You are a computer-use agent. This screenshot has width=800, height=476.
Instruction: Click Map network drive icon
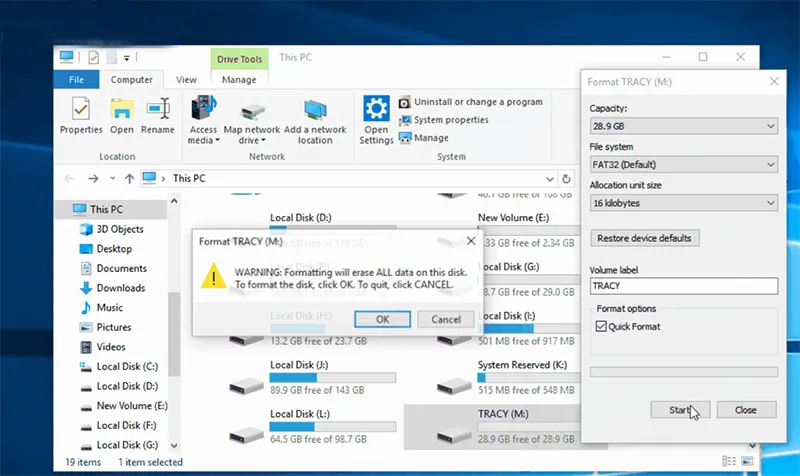[x=252, y=111]
